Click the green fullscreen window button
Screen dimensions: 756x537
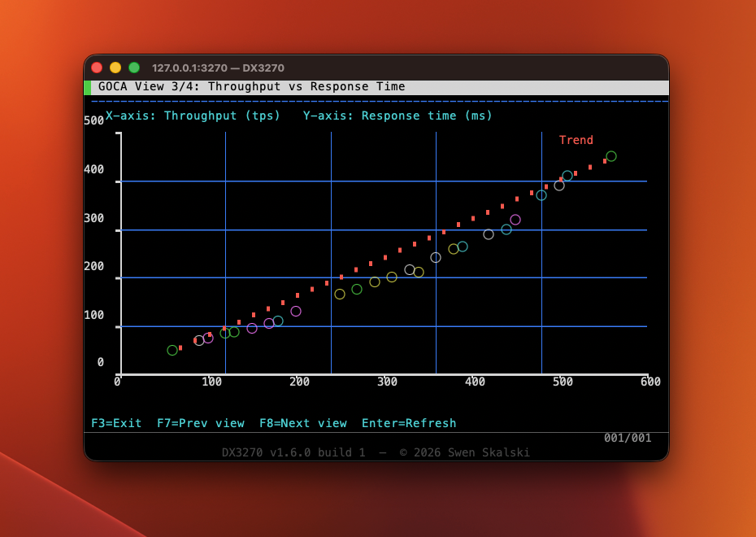pyautogui.click(x=134, y=68)
